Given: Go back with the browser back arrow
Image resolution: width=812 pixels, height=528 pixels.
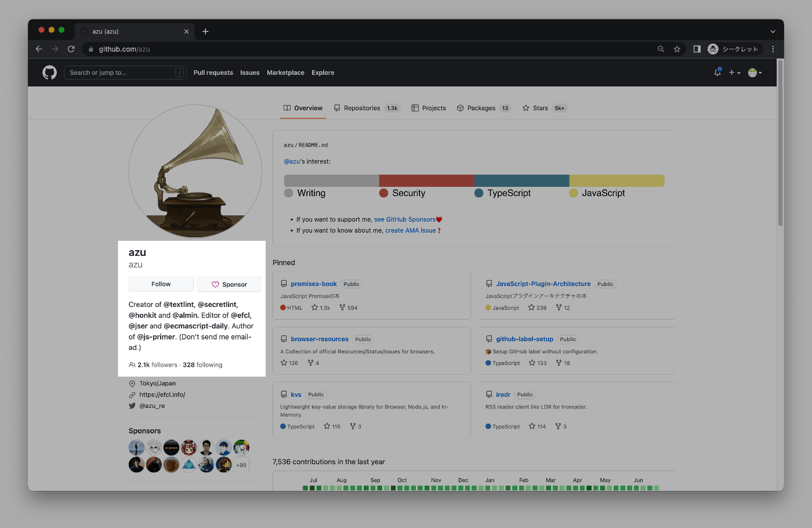Looking at the screenshot, I should (39, 49).
